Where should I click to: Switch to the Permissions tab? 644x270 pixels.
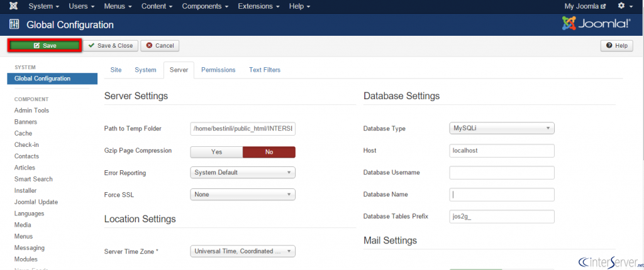218,70
